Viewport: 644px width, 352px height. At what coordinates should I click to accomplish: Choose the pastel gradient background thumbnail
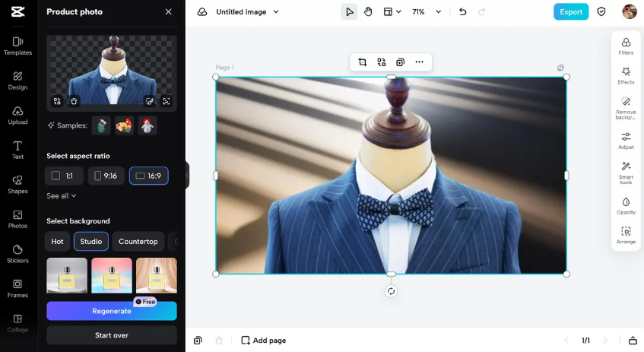coord(112,275)
